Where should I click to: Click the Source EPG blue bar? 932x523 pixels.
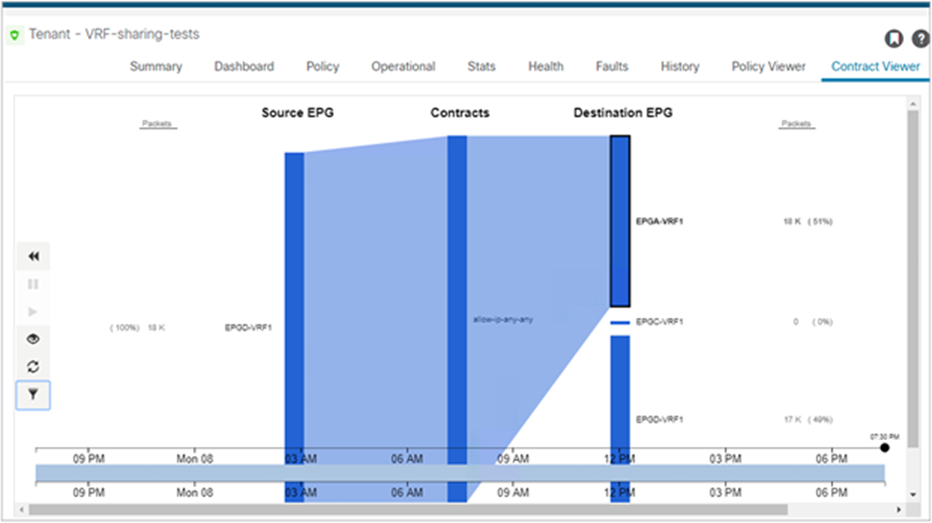294,327
